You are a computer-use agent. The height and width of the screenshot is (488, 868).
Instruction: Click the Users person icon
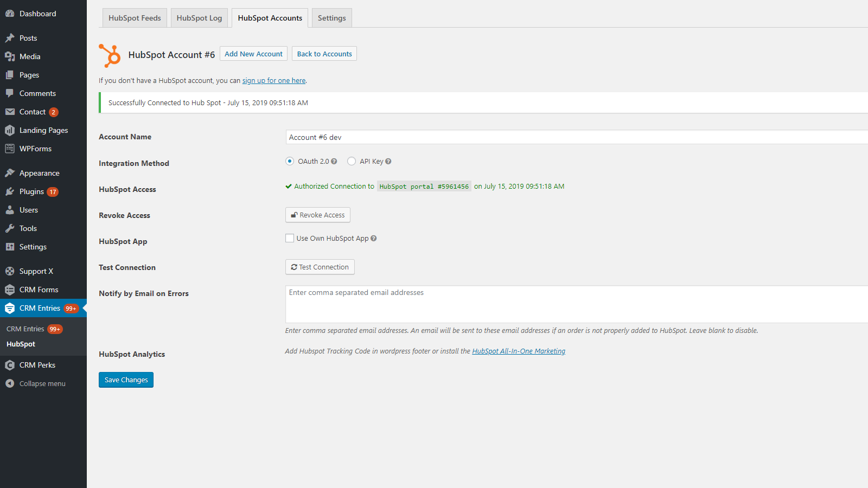click(x=10, y=210)
